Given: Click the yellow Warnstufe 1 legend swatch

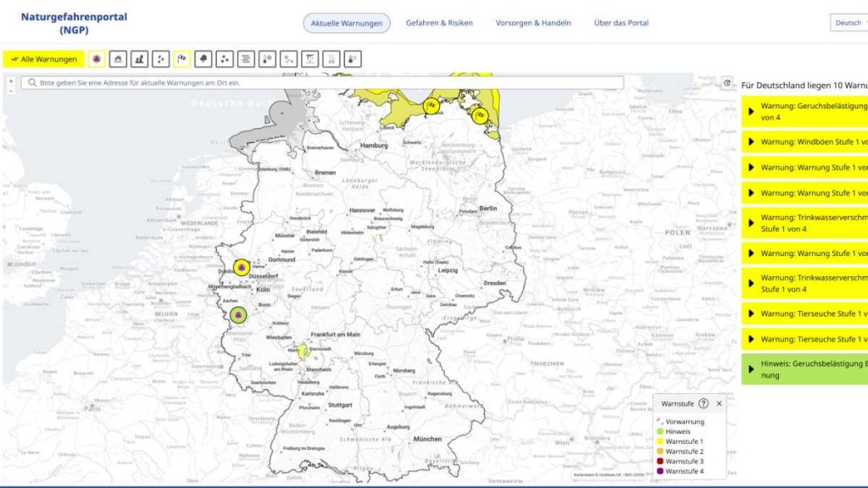Looking at the screenshot, I should [x=659, y=441].
